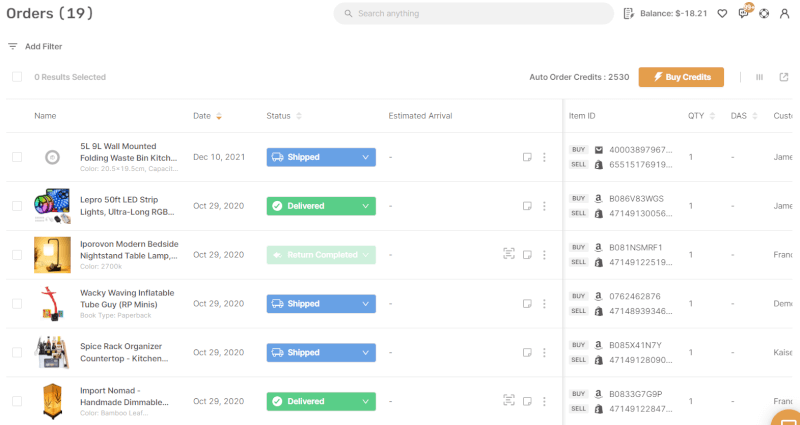Screen dimensions: 800x425
Task: Check the Spice Rack Organizer order box
Action: click(17, 353)
